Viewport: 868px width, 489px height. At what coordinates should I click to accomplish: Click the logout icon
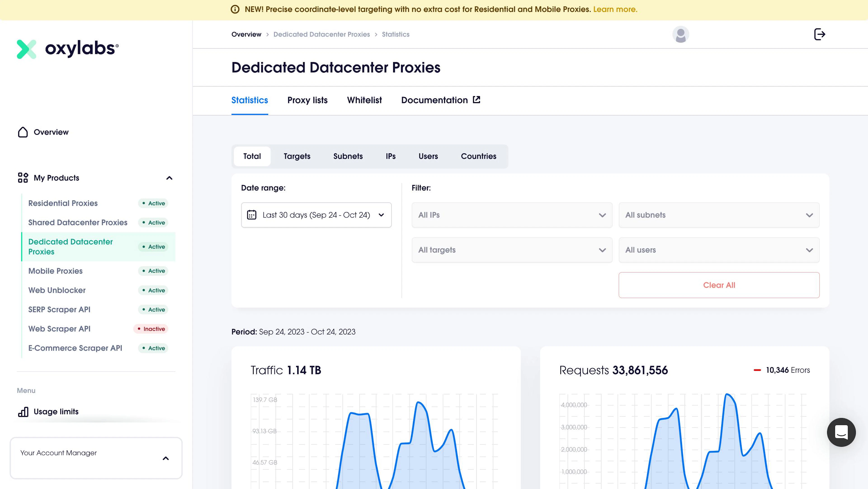[x=819, y=34]
